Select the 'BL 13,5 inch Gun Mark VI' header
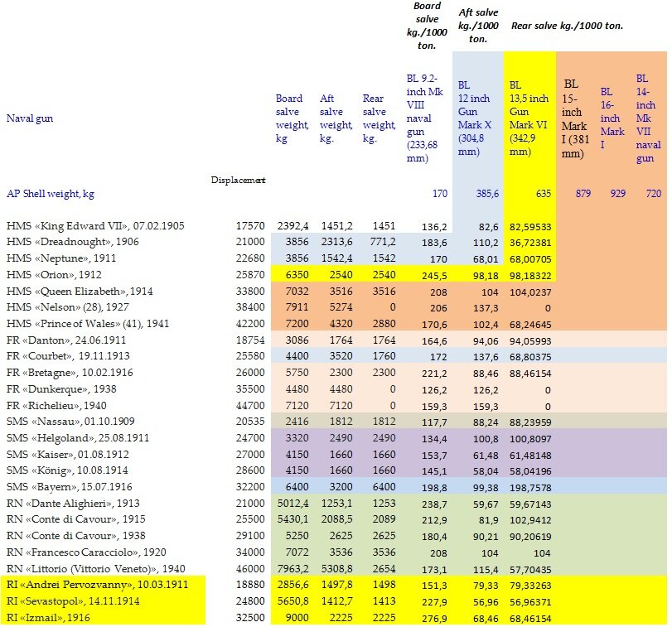Viewport: 672px width, 627px height. click(x=529, y=118)
